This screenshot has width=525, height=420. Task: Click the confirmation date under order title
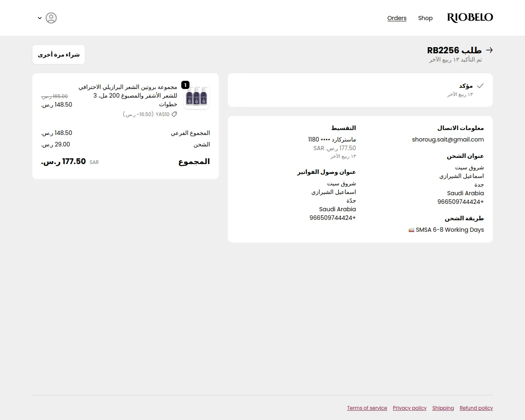click(455, 60)
